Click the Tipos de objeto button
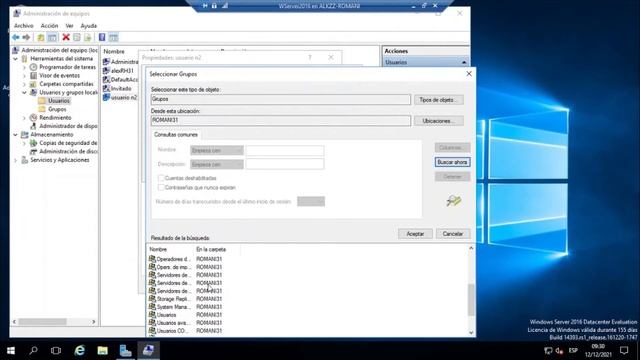The height and width of the screenshot is (360, 640). (x=439, y=100)
